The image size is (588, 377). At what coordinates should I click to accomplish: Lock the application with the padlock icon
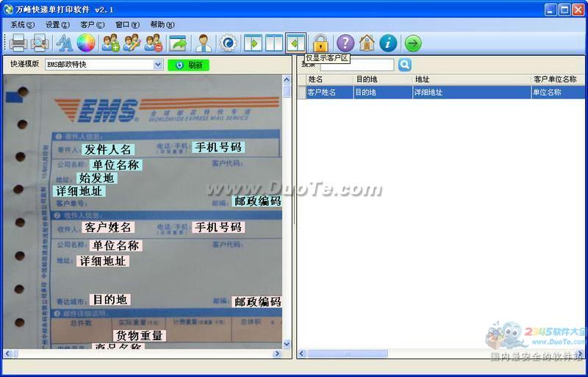pyautogui.click(x=320, y=43)
